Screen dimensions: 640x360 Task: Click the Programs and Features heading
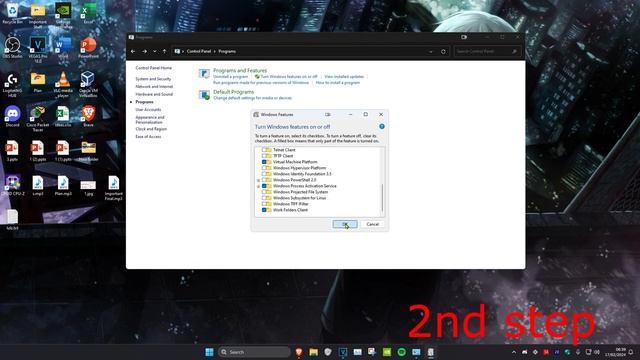[240, 71]
